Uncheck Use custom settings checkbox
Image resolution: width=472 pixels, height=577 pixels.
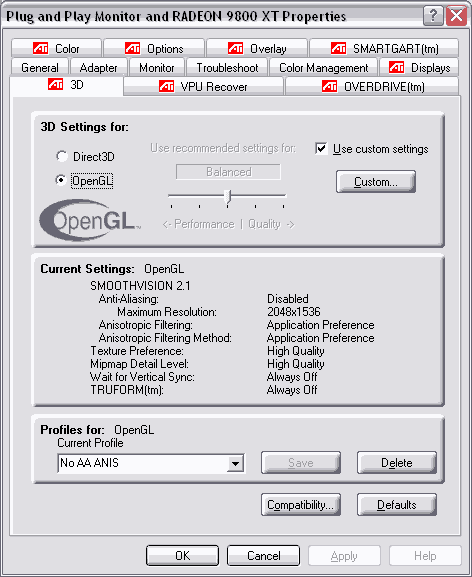(321, 149)
